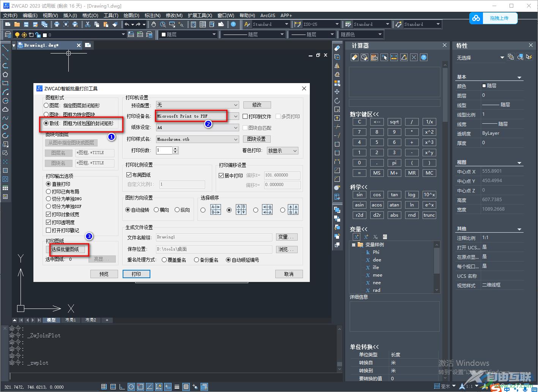
Task: Select the Rotate tool icon
Action: point(337,101)
